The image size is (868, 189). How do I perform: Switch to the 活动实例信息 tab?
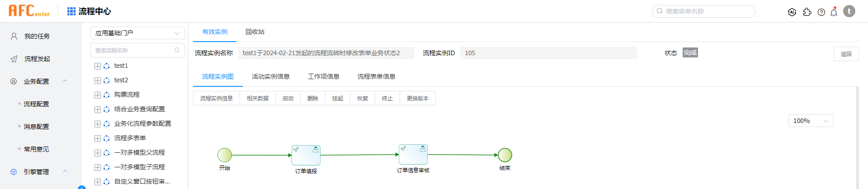[x=270, y=76]
